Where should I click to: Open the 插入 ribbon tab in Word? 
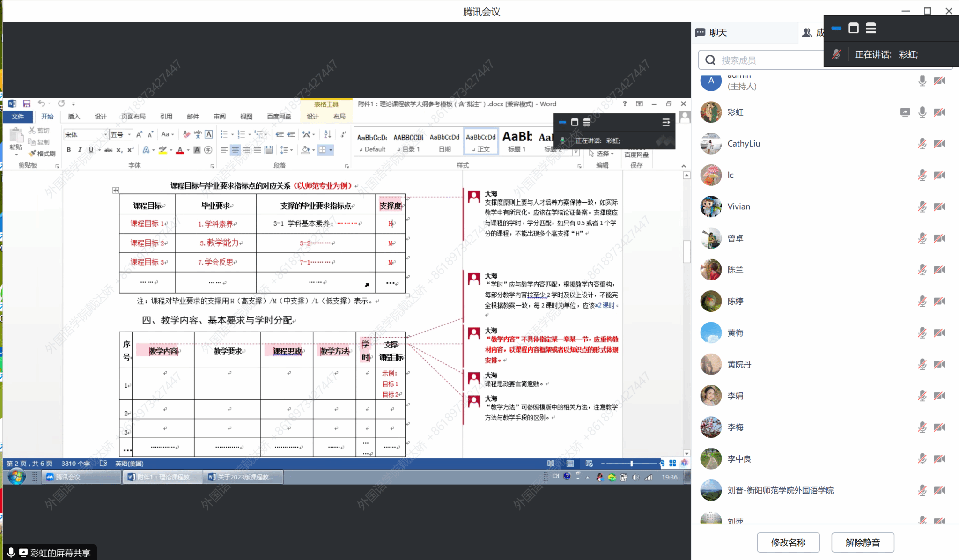click(x=74, y=117)
